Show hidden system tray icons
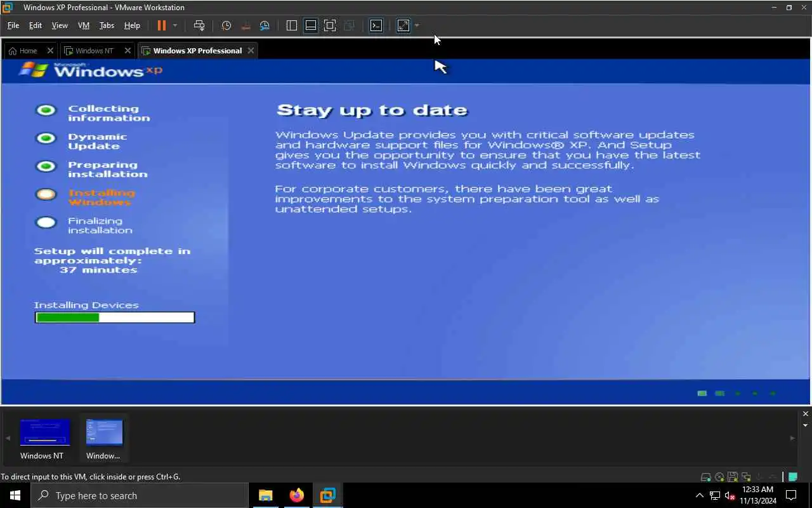Screen dimensions: 812x508 700,495
